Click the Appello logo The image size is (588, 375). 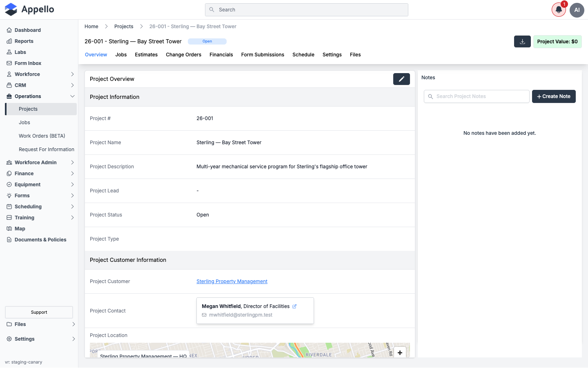pyautogui.click(x=29, y=9)
